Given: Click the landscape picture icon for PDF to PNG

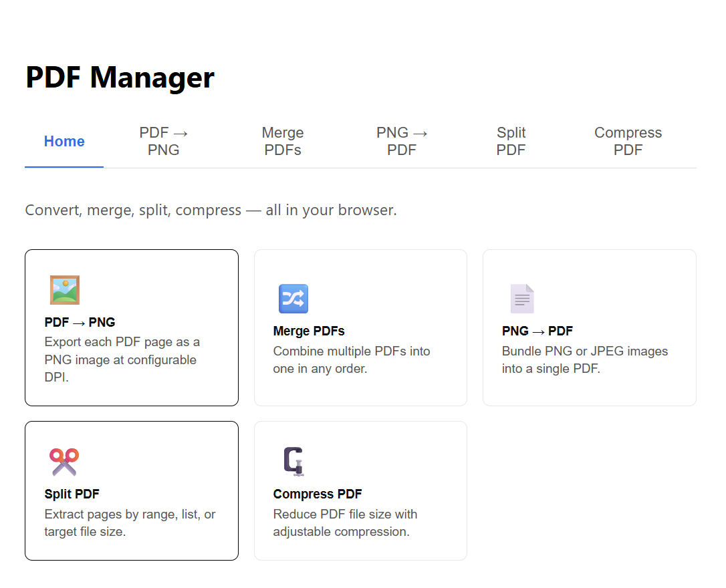Looking at the screenshot, I should point(65,290).
